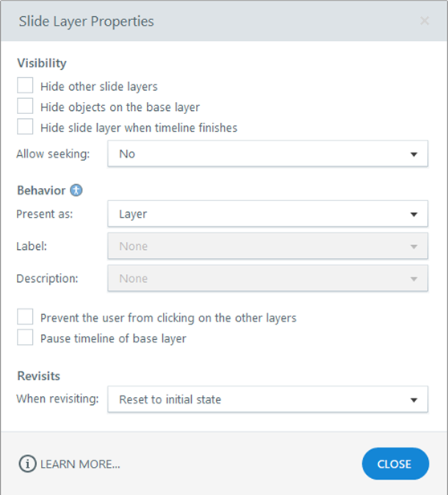
Task: Click the When revisiting dropdown arrow
Action: click(x=413, y=400)
